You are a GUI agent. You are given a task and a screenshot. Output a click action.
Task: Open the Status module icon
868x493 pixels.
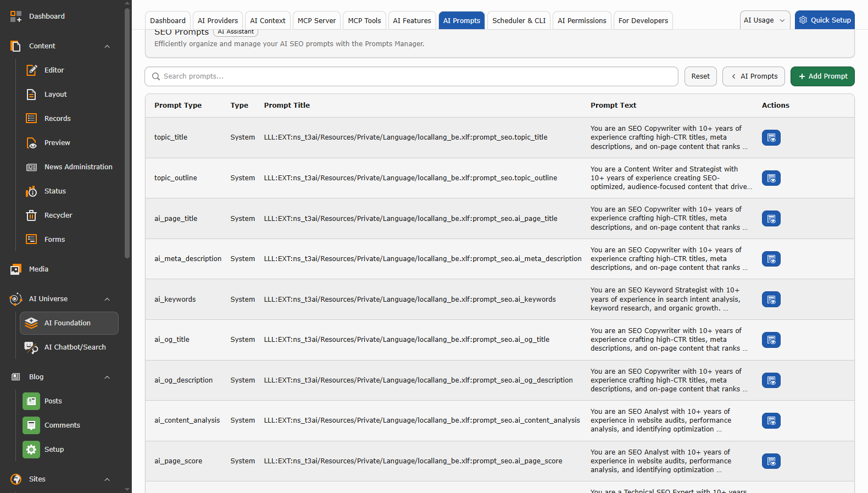31,191
